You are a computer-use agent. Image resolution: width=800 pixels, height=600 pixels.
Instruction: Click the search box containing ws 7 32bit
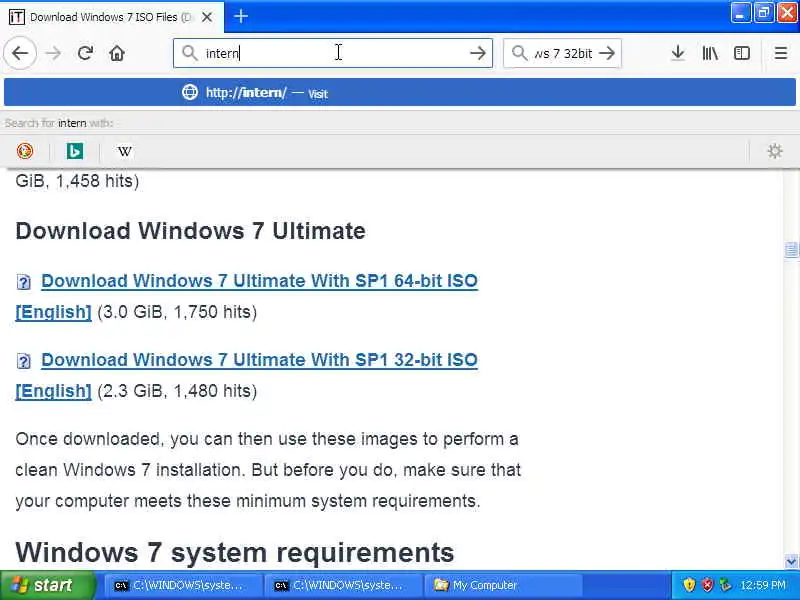563,53
